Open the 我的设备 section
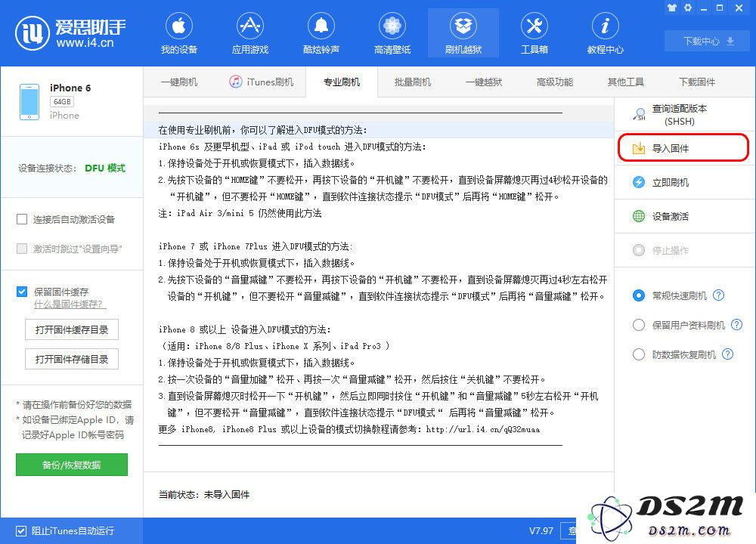This screenshot has width=756, height=544. pyautogui.click(x=179, y=33)
